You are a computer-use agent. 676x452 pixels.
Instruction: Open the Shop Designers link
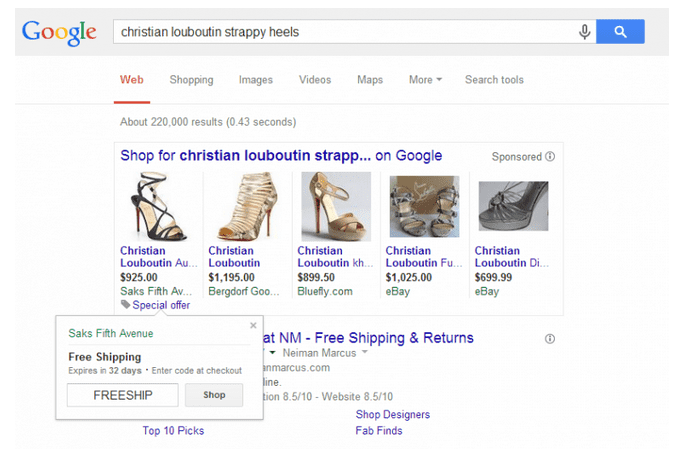[x=392, y=415]
